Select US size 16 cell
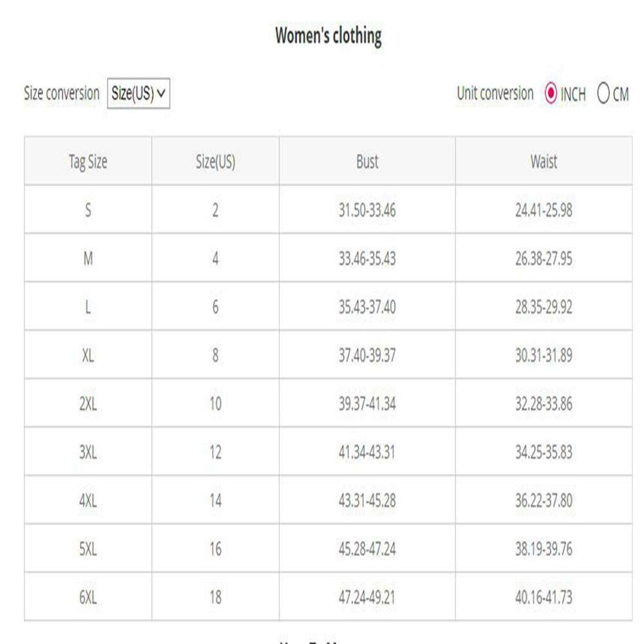 (x=215, y=549)
